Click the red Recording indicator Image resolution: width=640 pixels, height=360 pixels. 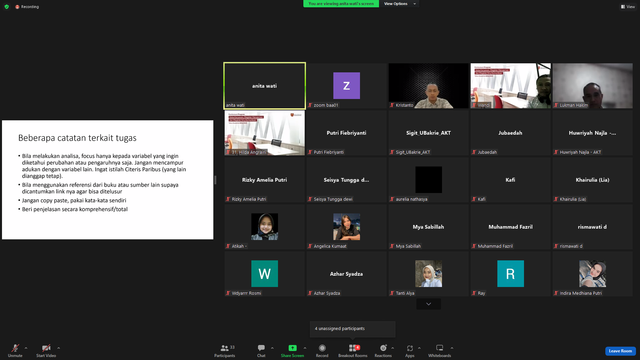tap(27, 7)
